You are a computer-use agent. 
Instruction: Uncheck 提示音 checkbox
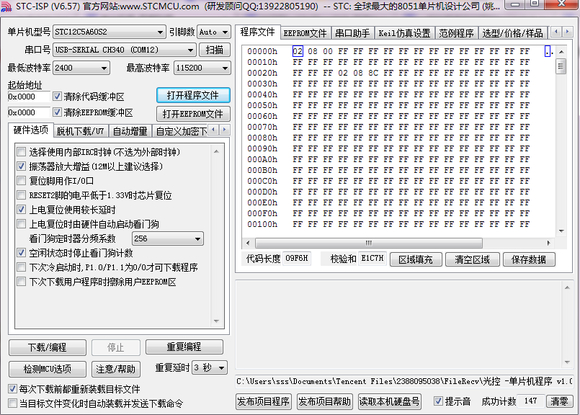click(x=438, y=401)
